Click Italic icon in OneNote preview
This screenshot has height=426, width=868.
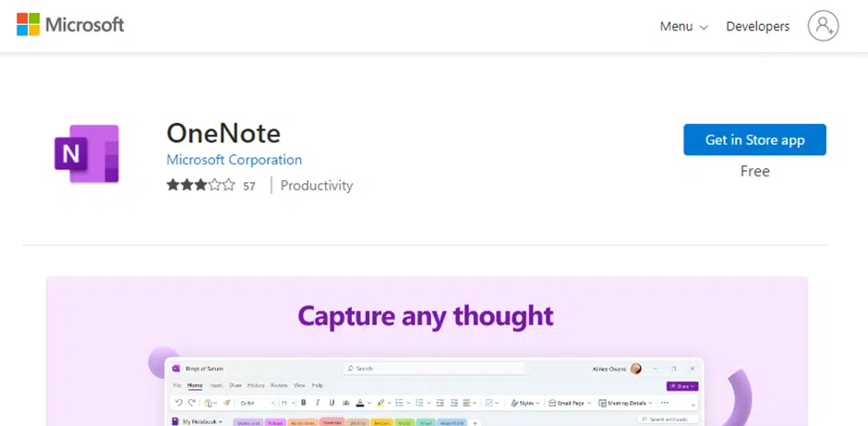click(x=318, y=403)
